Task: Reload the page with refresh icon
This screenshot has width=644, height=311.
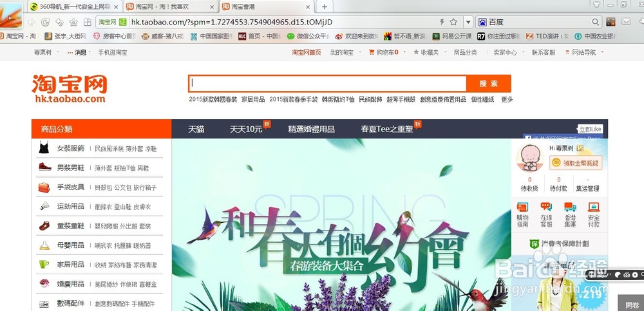Action: tap(45, 22)
